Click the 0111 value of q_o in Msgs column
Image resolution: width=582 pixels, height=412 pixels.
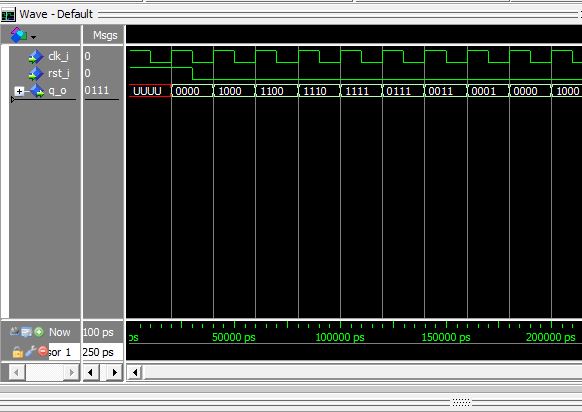[x=97, y=90]
